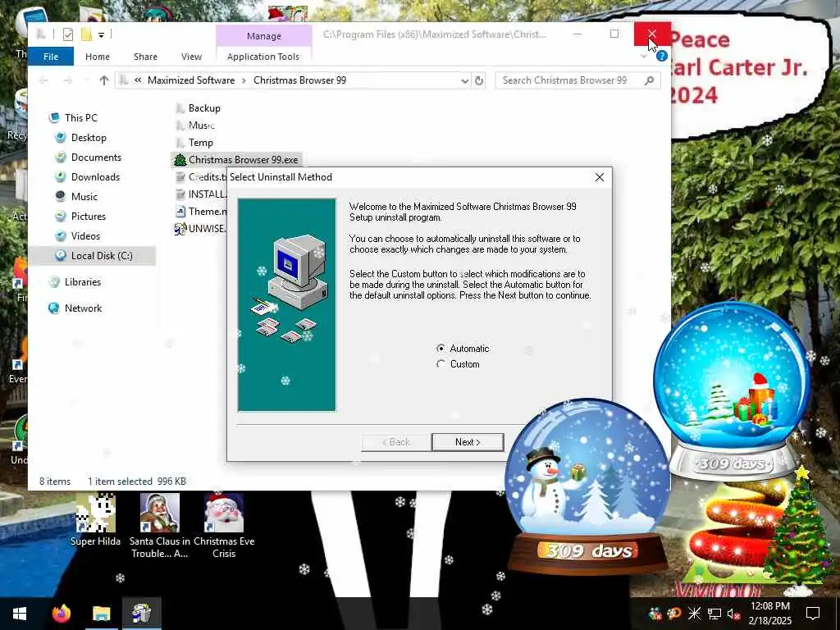Click the snowman snow globe countdown widget

point(587,486)
